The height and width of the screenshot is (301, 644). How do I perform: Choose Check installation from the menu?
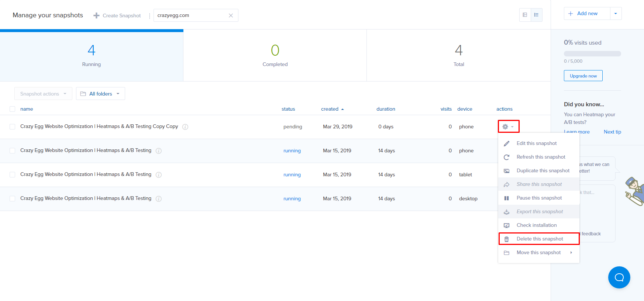[539, 225]
